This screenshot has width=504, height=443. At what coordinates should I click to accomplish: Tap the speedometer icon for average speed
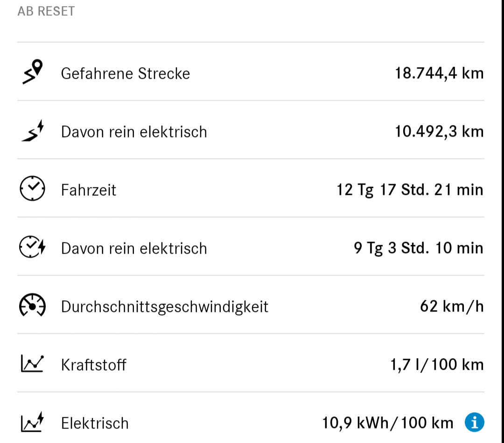(x=33, y=305)
